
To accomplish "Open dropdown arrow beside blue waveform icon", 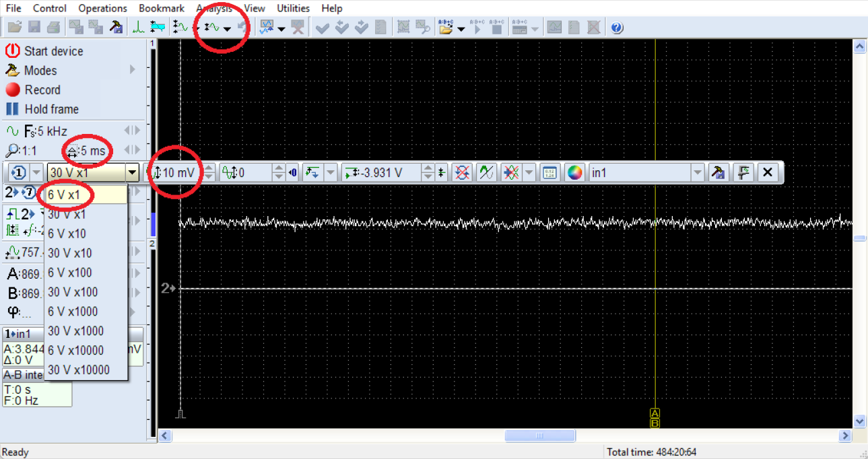I will tap(281, 28).
